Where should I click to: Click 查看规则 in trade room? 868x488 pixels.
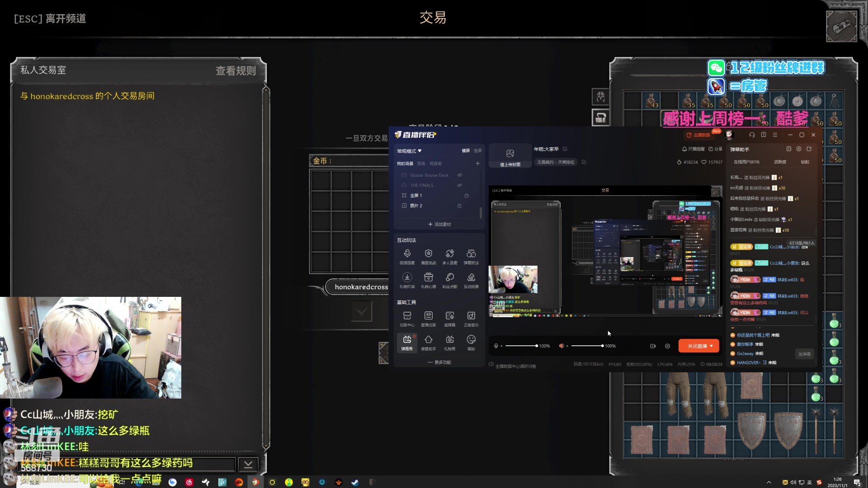pos(236,71)
